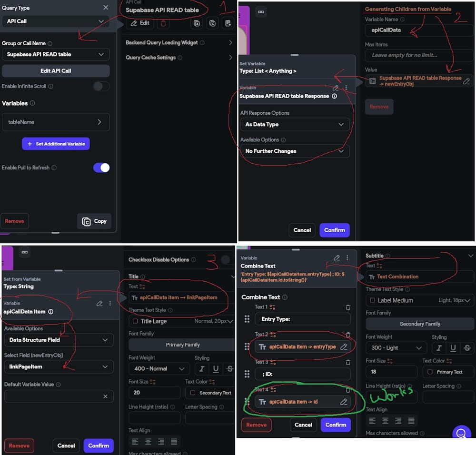
Task: Click the pencil icon next to newEntryObj value
Action: [466, 81]
